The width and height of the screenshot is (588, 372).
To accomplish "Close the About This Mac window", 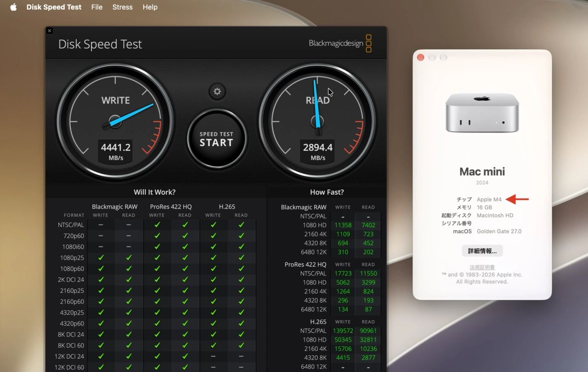I will (420, 57).
